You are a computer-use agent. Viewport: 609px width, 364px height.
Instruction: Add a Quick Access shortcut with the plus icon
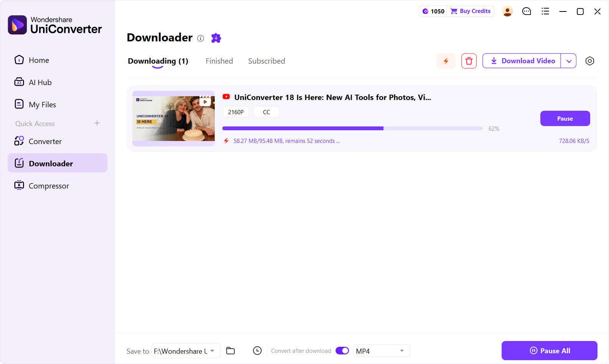(x=97, y=123)
